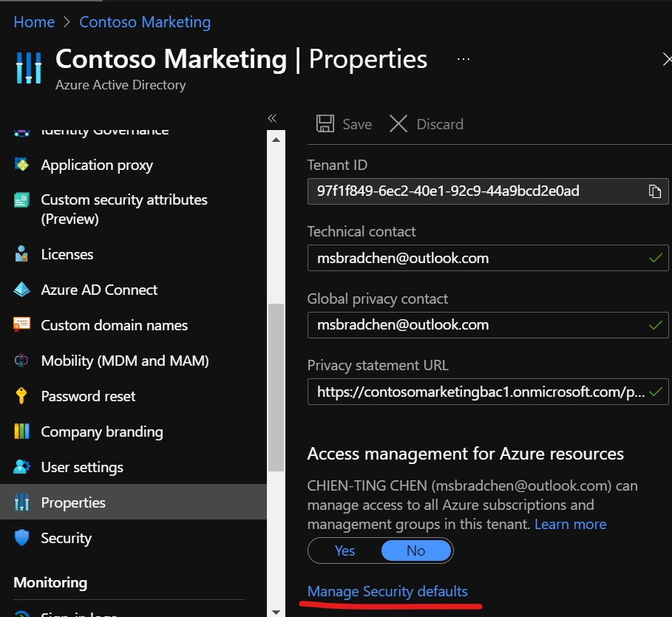Open User settings page
Image resolution: width=672 pixels, height=617 pixels.
(x=82, y=468)
